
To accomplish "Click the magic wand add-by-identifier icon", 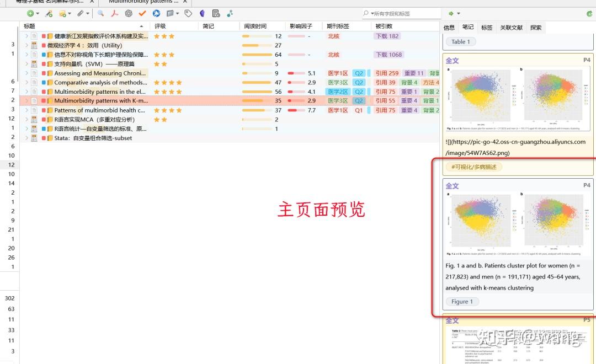I will click(x=49, y=13).
